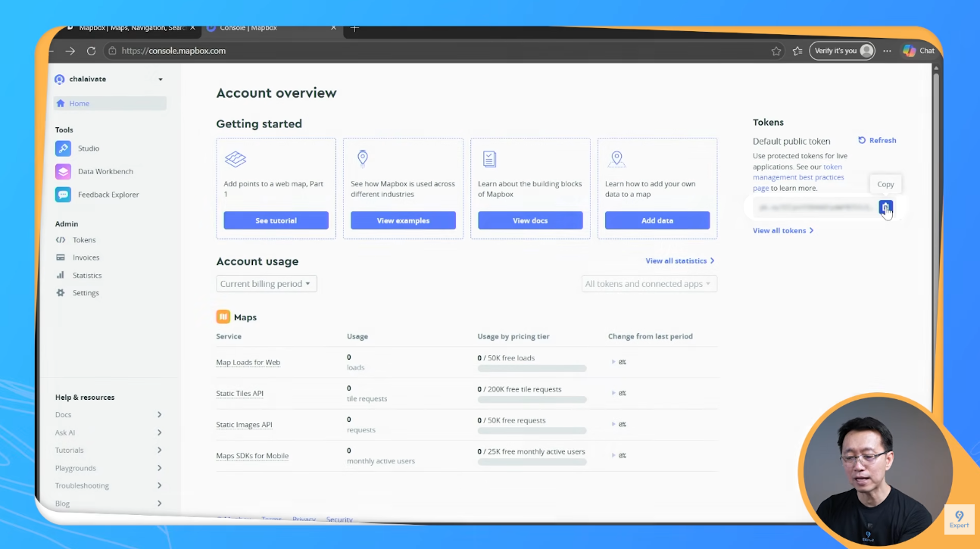This screenshot has width=980, height=549.
Task: Click the "0 / 50K free requests" value
Action: (512, 420)
